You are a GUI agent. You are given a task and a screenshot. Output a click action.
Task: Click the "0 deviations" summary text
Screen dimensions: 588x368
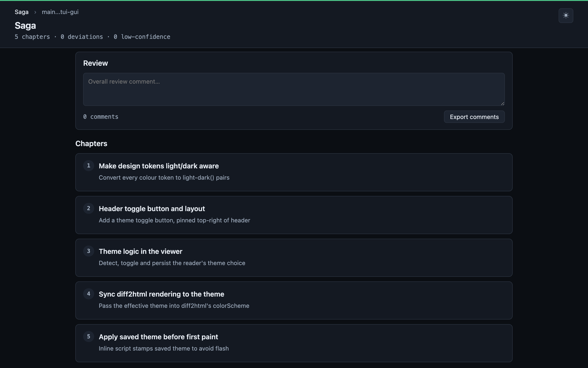[x=82, y=37]
